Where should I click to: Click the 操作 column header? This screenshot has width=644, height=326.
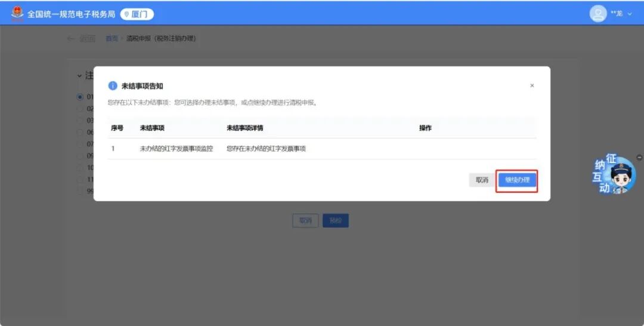click(425, 128)
